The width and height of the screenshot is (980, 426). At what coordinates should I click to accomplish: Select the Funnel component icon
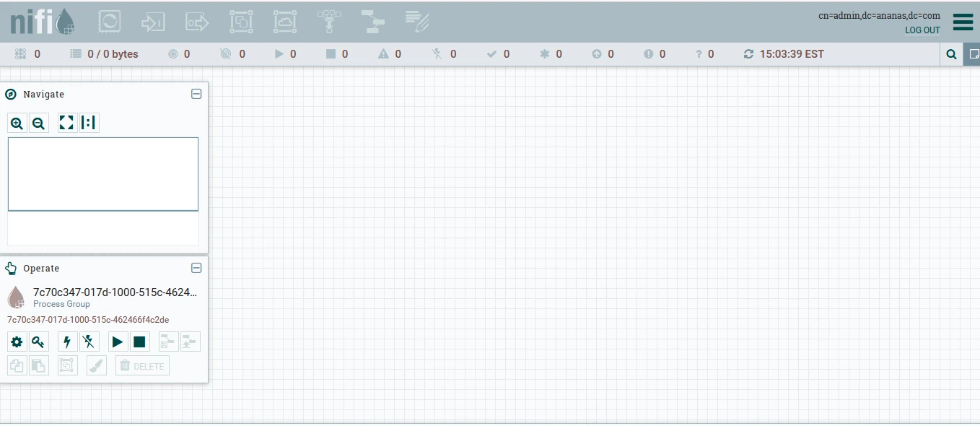point(329,22)
